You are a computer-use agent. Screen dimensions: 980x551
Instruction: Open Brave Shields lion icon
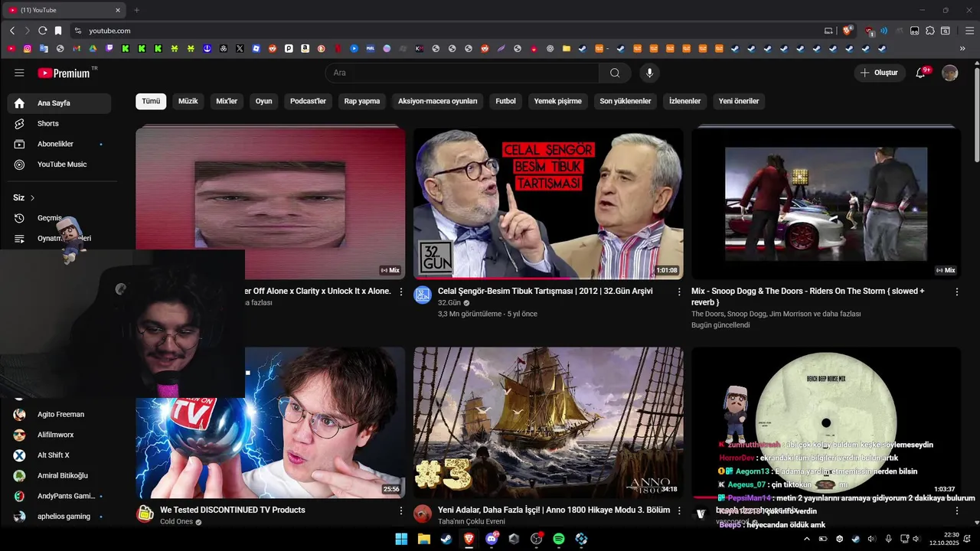tap(848, 31)
